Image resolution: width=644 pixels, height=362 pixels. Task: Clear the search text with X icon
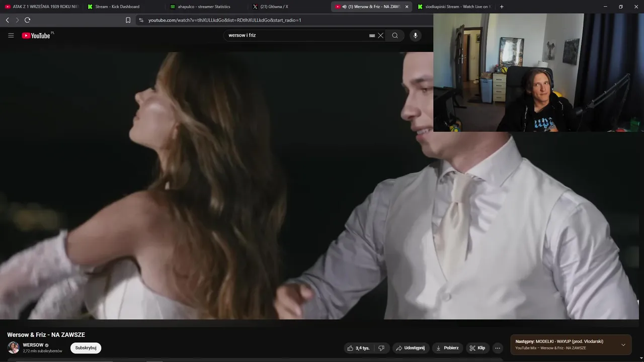(380, 35)
